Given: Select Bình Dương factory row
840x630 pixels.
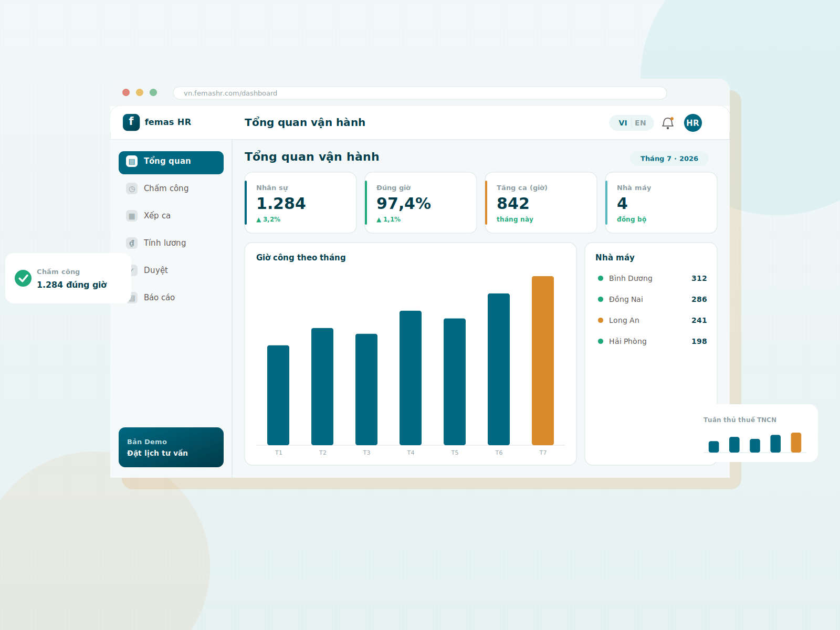Looking at the screenshot, I should [652, 278].
